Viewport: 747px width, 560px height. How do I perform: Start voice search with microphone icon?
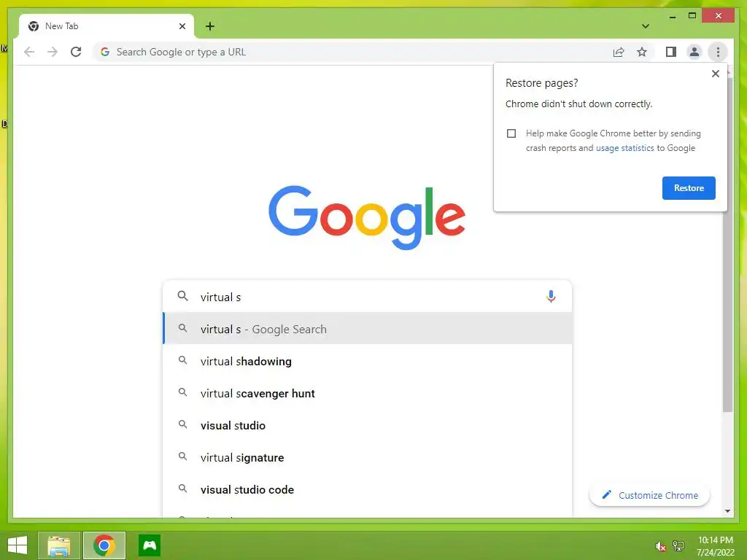550,297
